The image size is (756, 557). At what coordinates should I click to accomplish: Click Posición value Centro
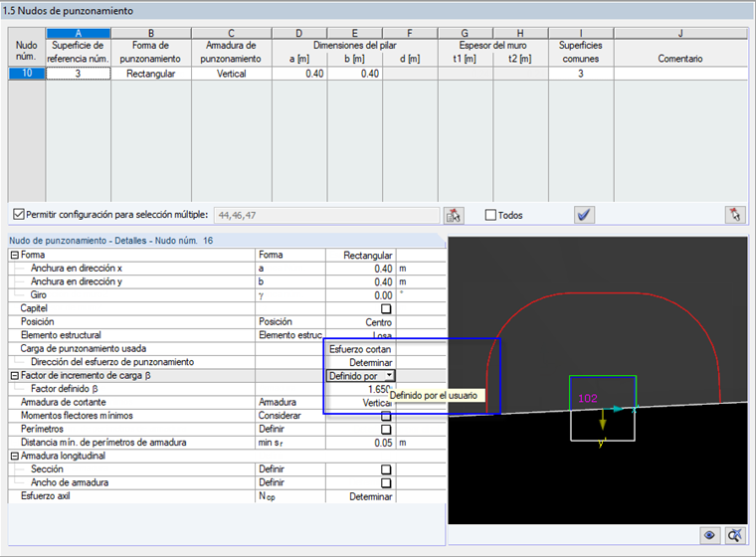pos(361,322)
